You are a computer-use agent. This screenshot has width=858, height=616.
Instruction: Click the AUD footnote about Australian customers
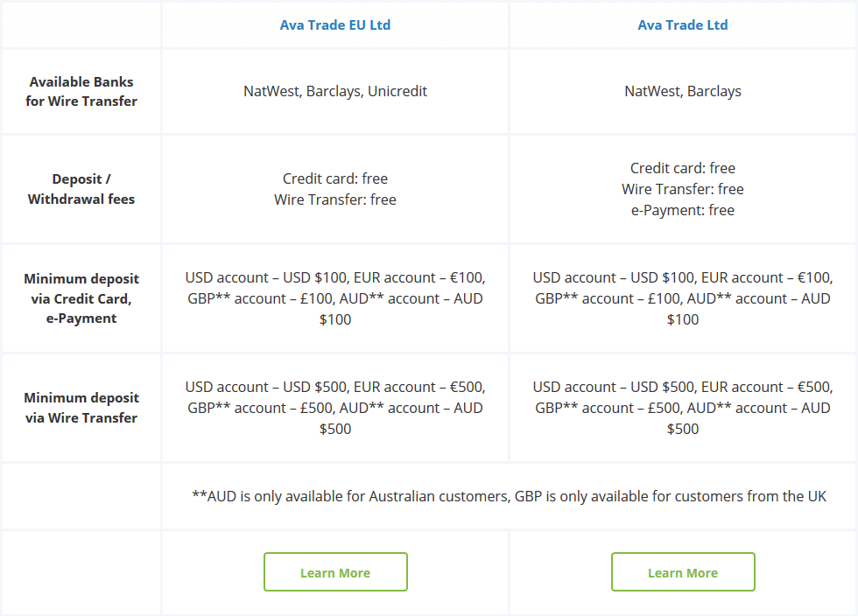click(509, 495)
